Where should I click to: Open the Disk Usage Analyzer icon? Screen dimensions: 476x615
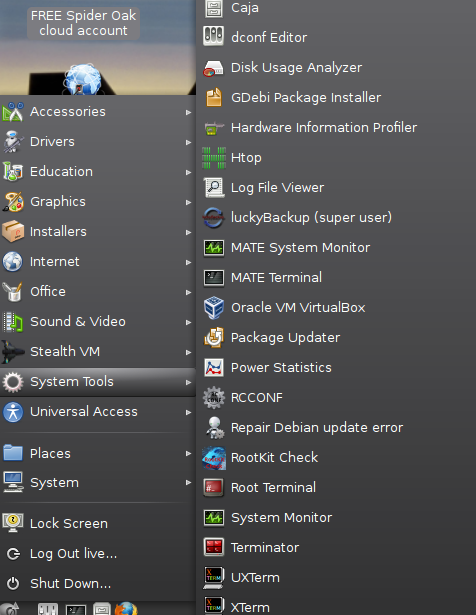click(x=214, y=68)
